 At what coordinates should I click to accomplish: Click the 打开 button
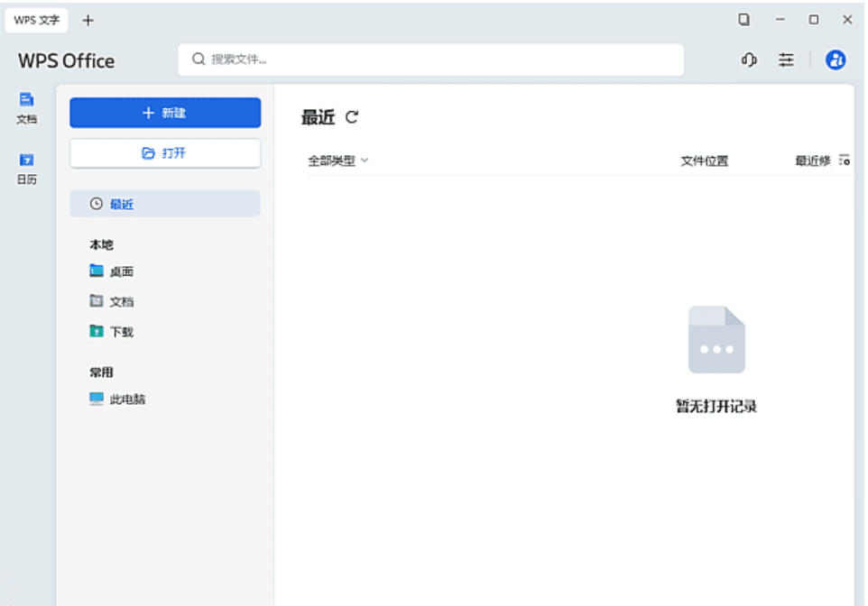click(164, 152)
